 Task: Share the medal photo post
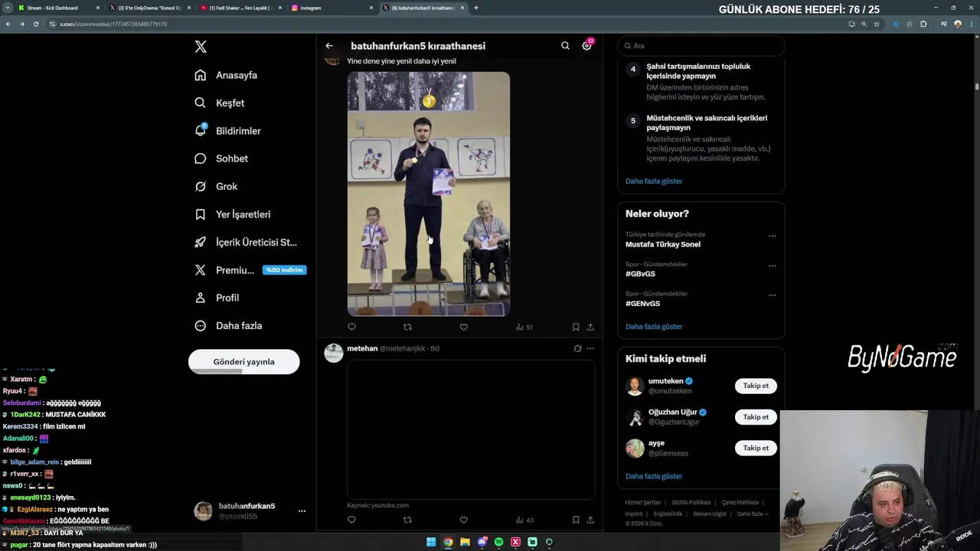(x=590, y=327)
